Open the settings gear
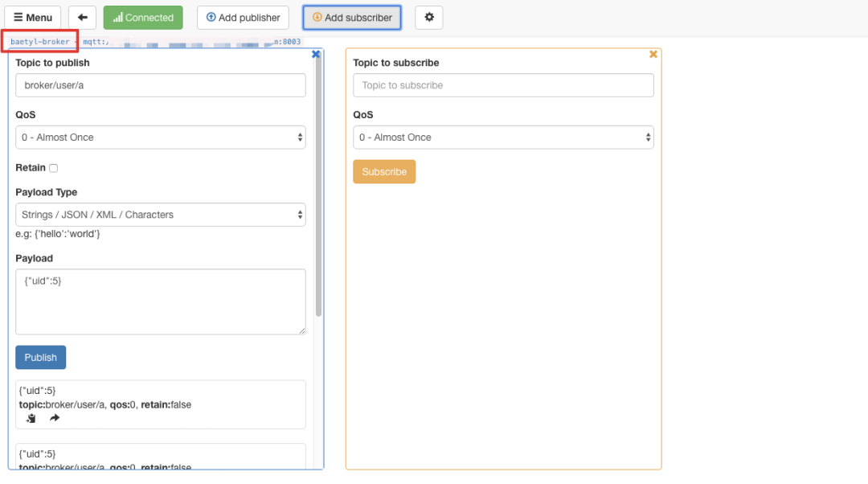 428,18
